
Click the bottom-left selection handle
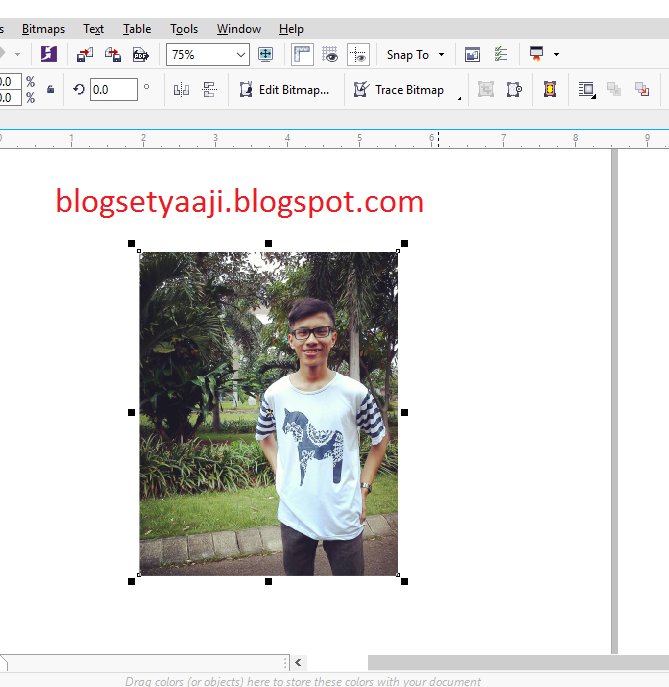[131, 581]
